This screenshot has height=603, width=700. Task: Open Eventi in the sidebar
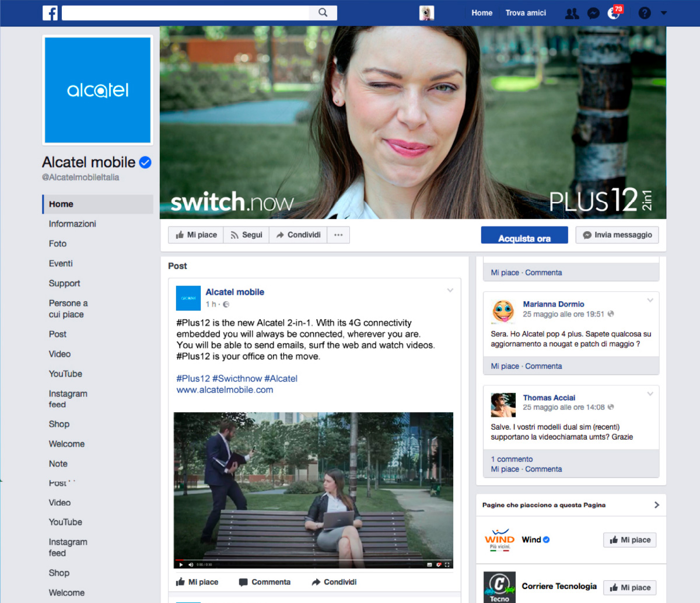pyautogui.click(x=61, y=264)
